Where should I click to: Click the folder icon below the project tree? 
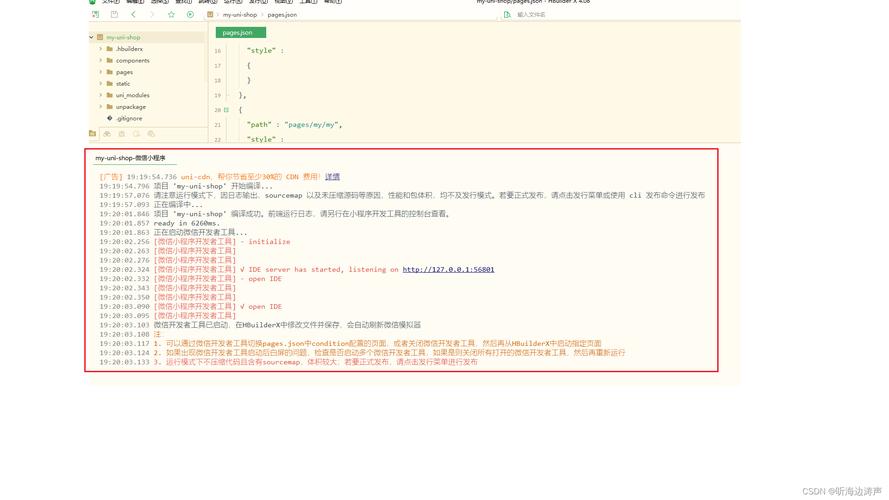(x=93, y=133)
